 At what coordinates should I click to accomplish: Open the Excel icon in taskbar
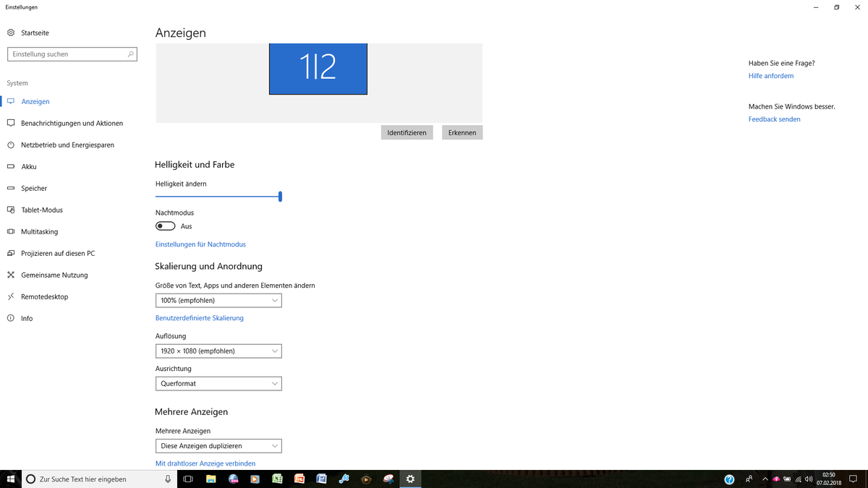pos(277,479)
